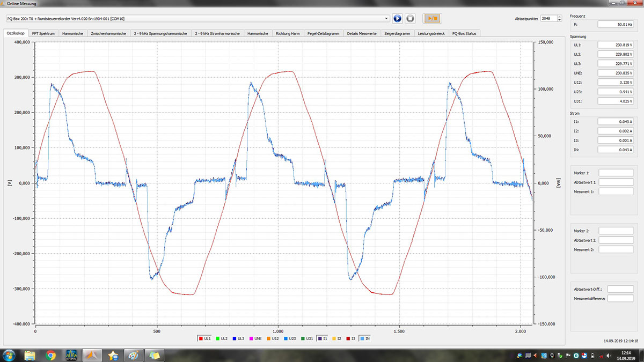This screenshot has width=644, height=362.
Task: Click the timestamp text 14.09.2019 12:14:18
Action: click(x=620, y=341)
